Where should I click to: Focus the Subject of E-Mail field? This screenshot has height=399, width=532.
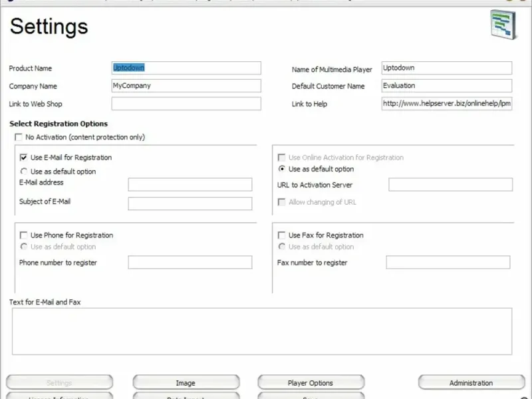click(x=190, y=203)
